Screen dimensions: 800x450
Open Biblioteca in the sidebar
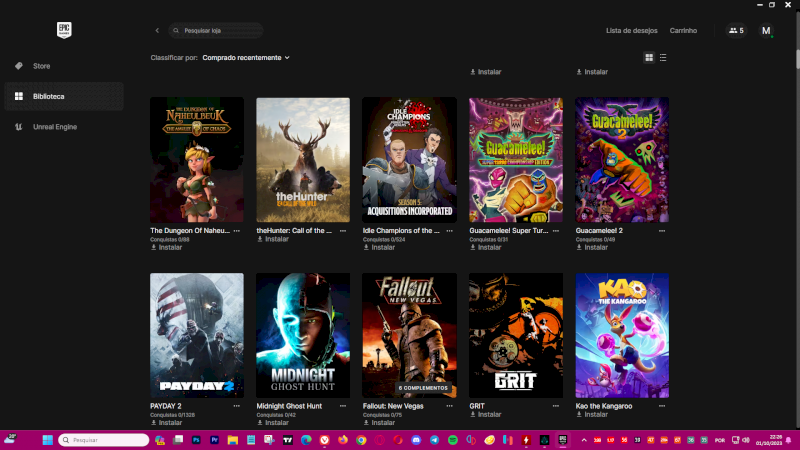pyautogui.click(x=48, y=96)
